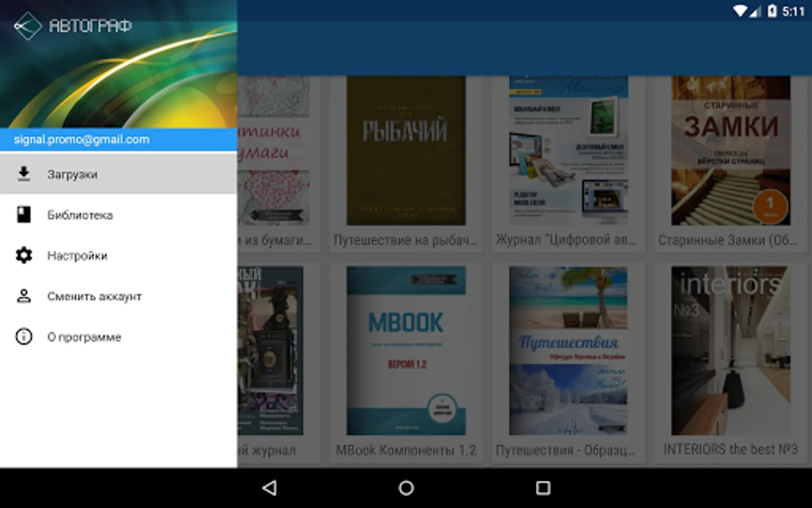Image resolution: width=812 pixels, height=508 pixels.
Task: Open the Старинные ЗАМКИ cover
Action: coord(731,151)
